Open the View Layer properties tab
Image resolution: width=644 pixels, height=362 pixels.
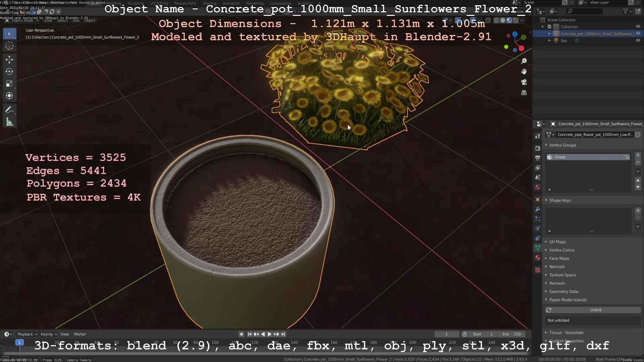(537, 168)
